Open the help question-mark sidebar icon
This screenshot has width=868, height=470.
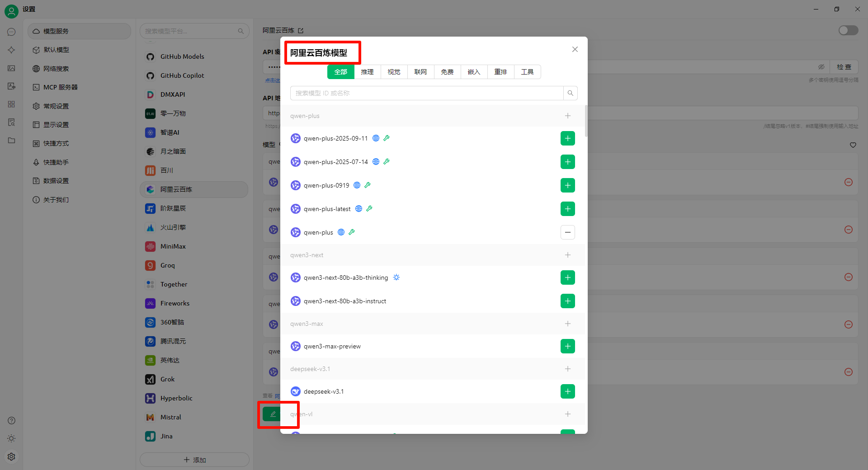tap(11, 420)
